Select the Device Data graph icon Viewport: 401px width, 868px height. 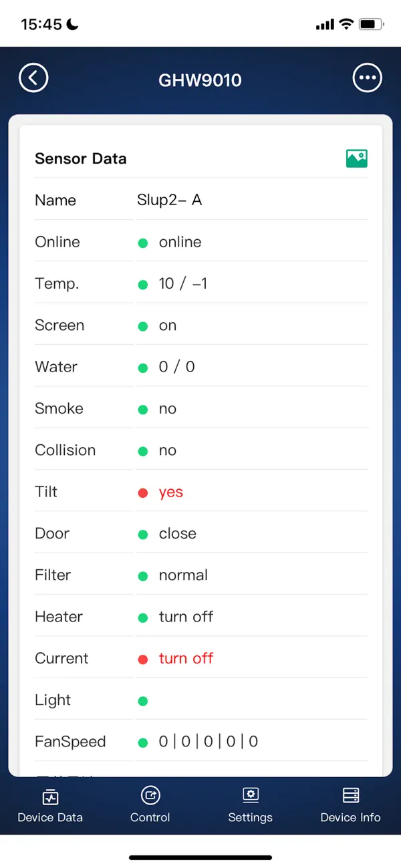click(x=49, y=795)
